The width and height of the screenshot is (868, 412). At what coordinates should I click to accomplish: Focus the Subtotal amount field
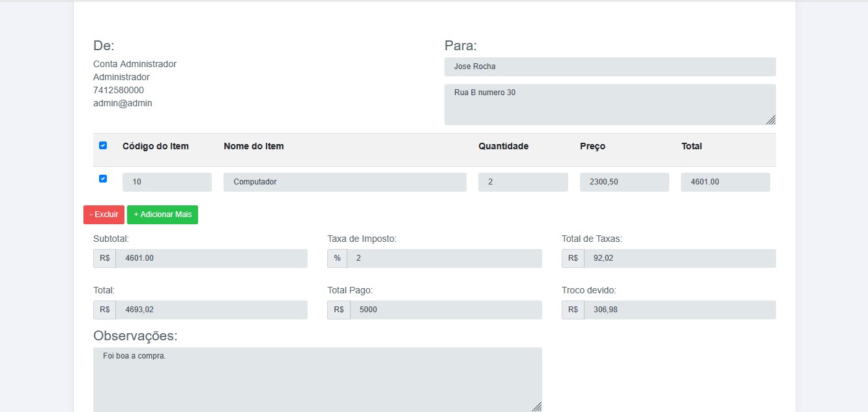pos(210,258)
